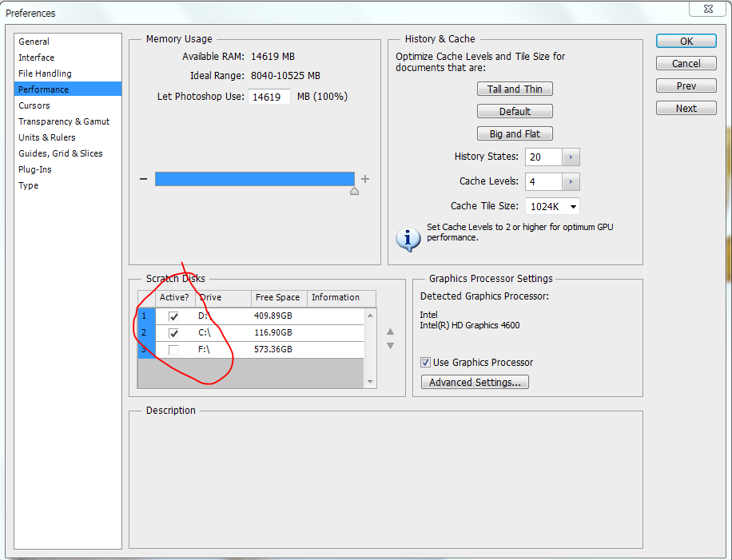Open Transparency & Gamut preferences
The height and width of the screenshot is (560, 732).
pyautogui.click(x=68, y=121)
